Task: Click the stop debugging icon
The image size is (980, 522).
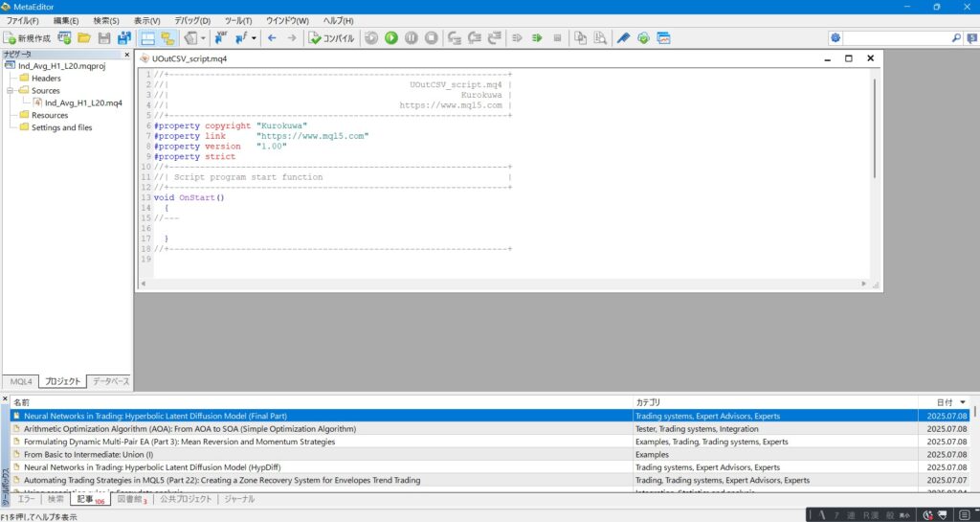Action: pos(432,38)
